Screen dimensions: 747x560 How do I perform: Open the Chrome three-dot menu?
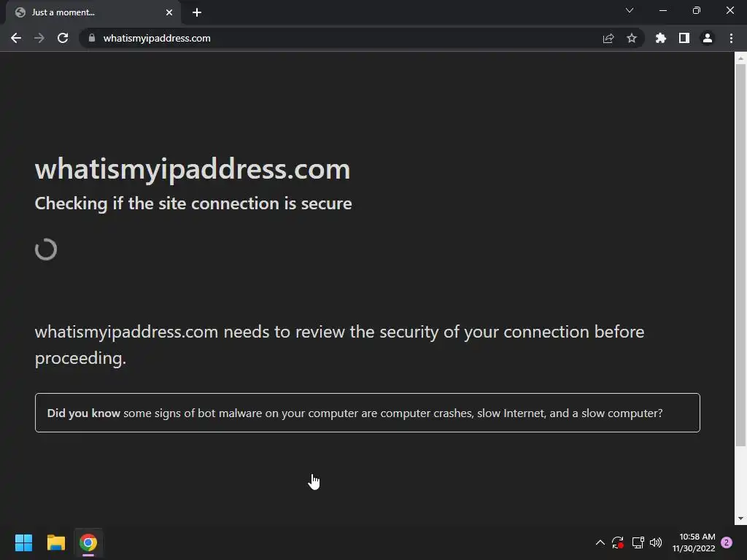731,38
